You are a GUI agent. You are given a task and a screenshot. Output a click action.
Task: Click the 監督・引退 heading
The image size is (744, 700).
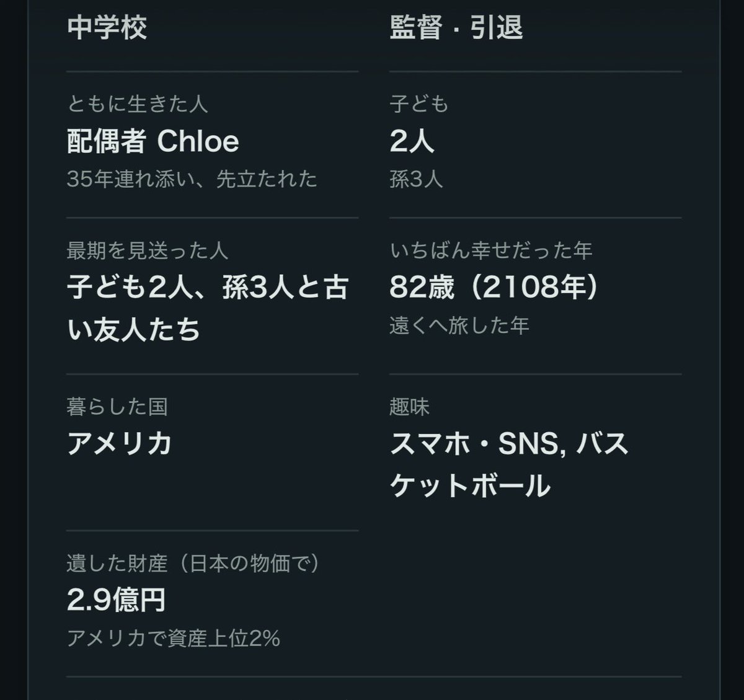click(456, 28)
